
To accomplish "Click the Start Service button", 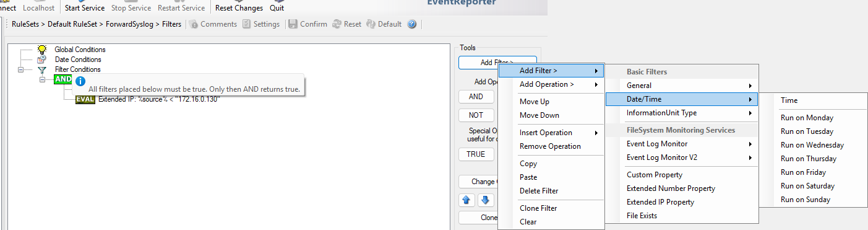I will [x=85, y=8].
